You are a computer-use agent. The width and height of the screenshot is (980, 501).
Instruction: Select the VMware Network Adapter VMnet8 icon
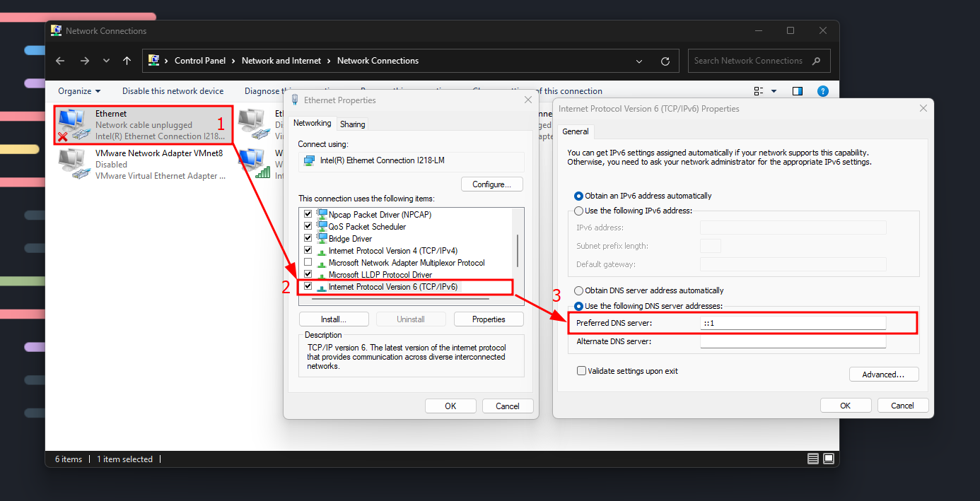click(x=74, y=164)
